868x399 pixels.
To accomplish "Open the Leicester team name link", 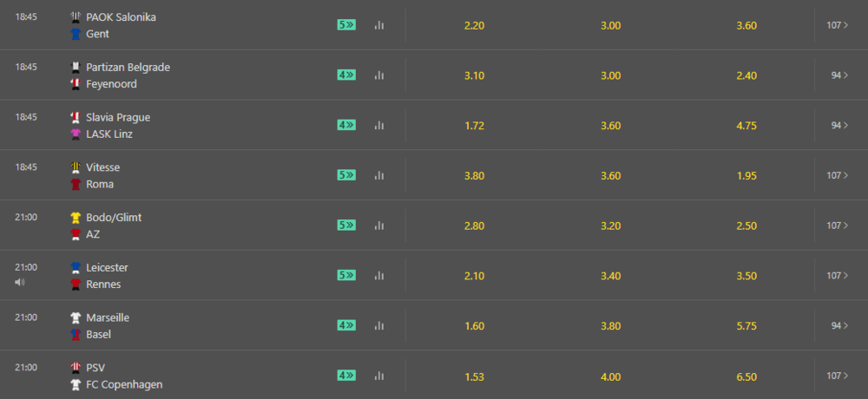I will pyautogui.click(x=107, y=268).
